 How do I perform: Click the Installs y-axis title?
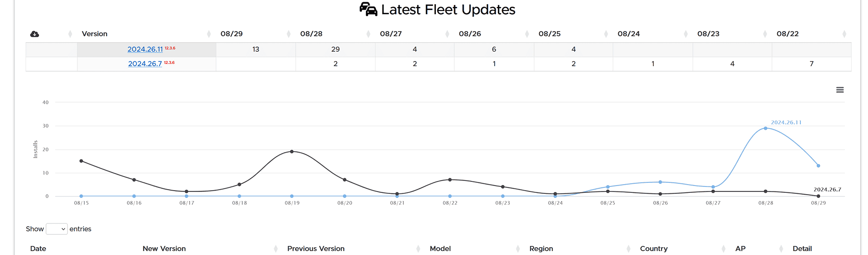click(x=36, y=149)
